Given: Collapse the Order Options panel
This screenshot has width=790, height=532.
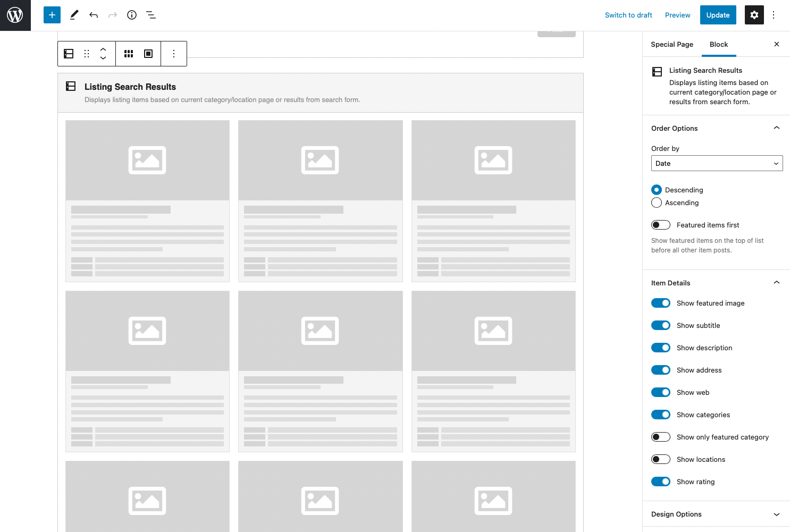Looking at the screenshot, I should coord(716,128).
